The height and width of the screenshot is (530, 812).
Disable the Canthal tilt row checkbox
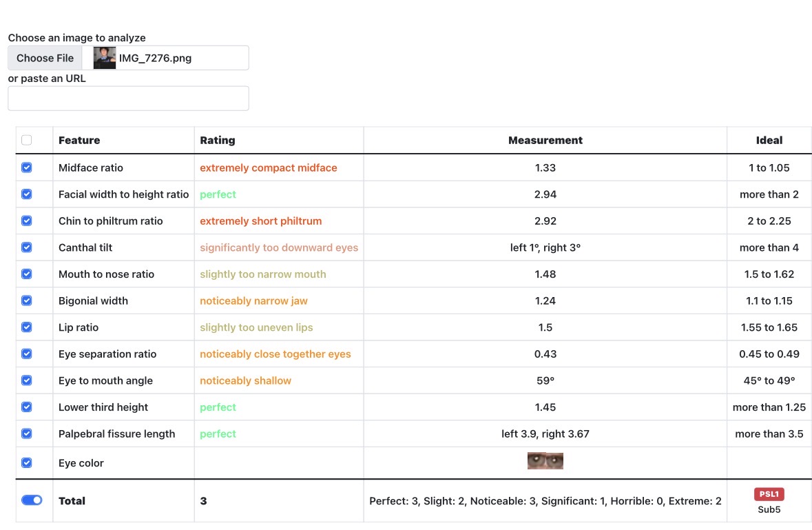[27, 247]
